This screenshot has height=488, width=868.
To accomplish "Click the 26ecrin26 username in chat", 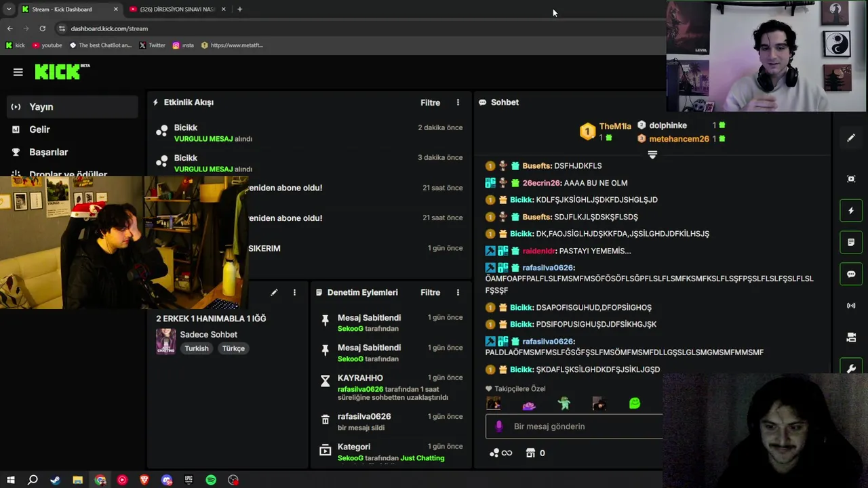I will coord(541,183).
